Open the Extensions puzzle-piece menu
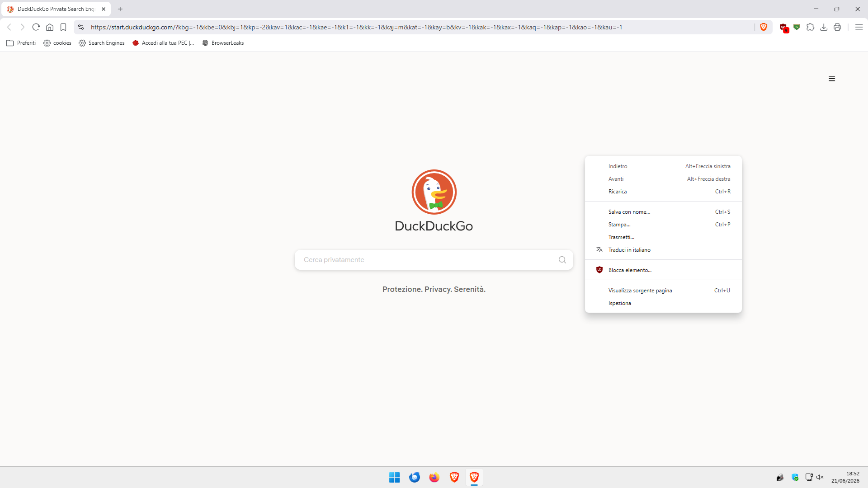Image resolution: width=868 pixels, height=488 pixels. 810,27
